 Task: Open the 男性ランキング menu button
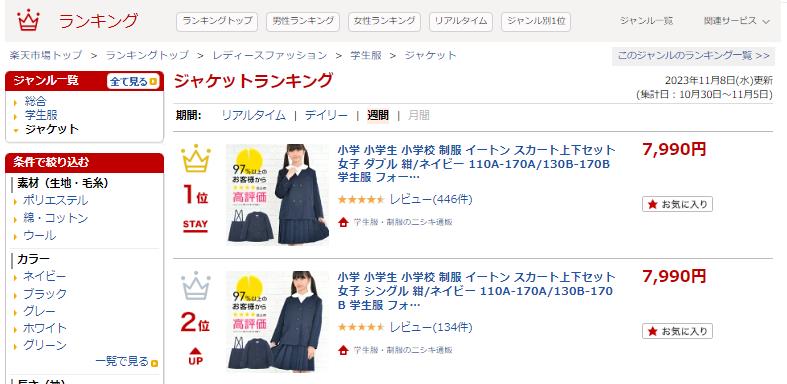pos(303,22)
